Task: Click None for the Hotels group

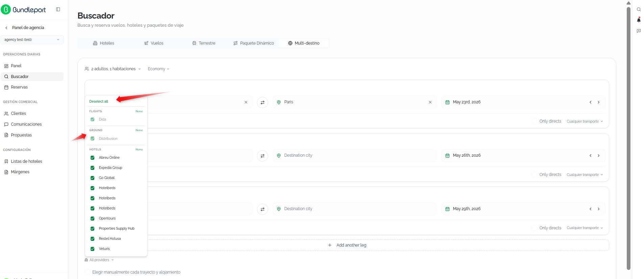Action: click(x=139, y=149)
